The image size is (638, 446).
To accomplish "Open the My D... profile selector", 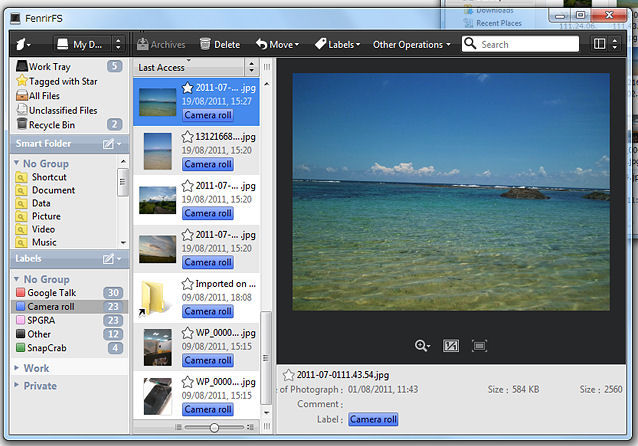I will 83,44.
